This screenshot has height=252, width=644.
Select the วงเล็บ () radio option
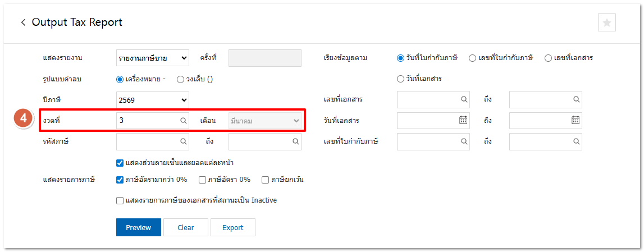tap(181, 79)
